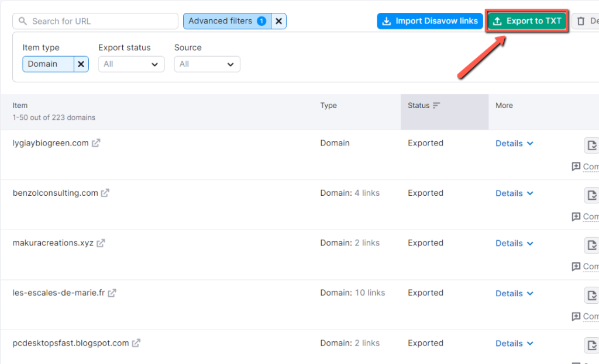
Task: Open the comment icon on the benzolconsulting.com row
Action: click(x=577, y=216)
